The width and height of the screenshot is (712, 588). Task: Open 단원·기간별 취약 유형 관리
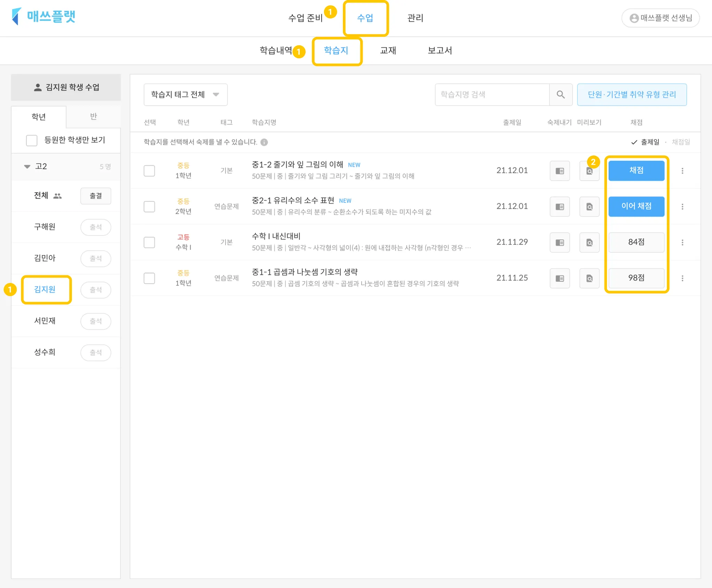tap(631, 95)
